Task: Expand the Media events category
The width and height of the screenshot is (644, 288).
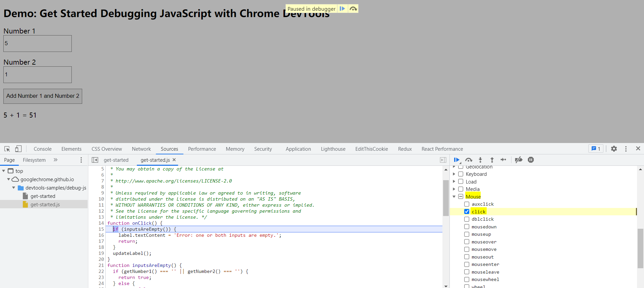Action: pos(454,189)
